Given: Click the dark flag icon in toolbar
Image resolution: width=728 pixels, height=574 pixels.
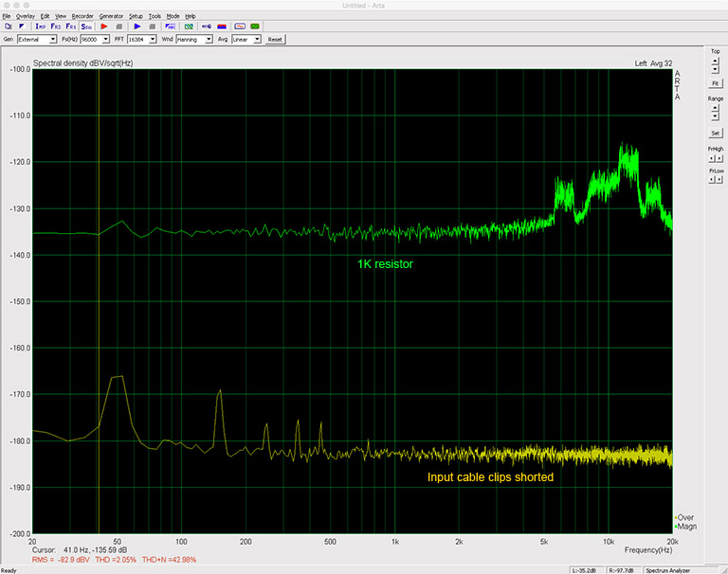Looking at the screenshot, I should pos(22,27).
